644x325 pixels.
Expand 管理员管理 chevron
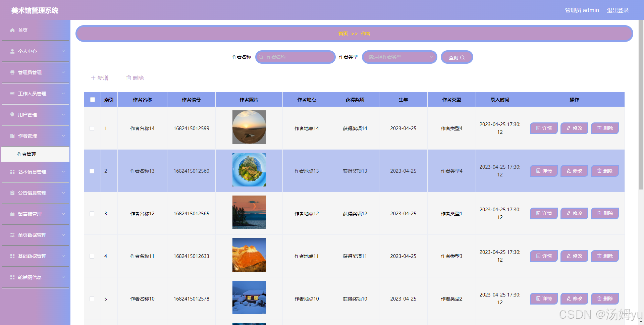(63, 72)
